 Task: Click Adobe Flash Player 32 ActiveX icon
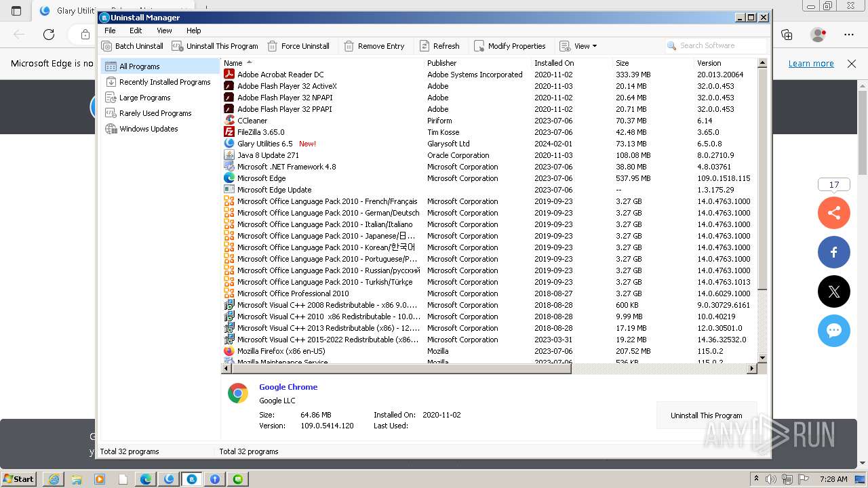[x=229, y=86]
